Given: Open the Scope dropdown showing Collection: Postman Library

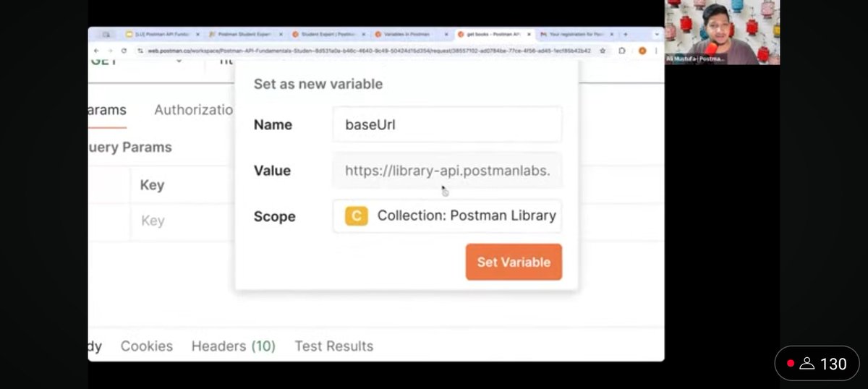Looking at the screenshot, I should tap(447, 215).
